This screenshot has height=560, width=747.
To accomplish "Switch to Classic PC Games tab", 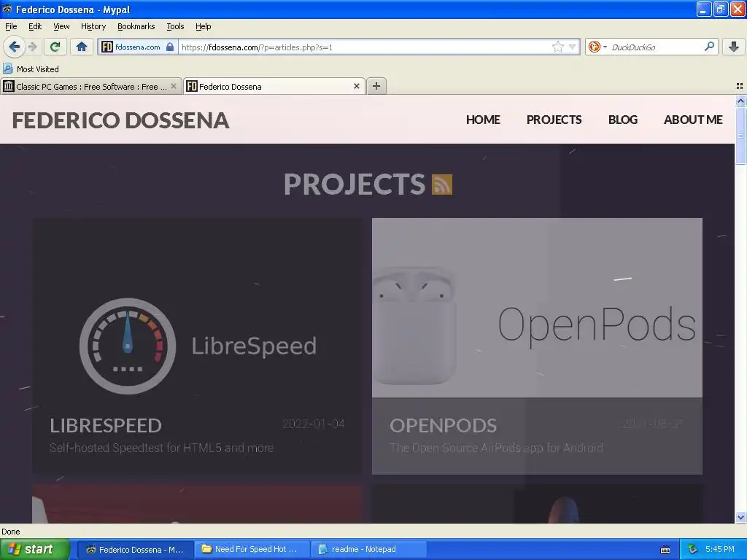I will pyautogui.click(x=91, y=86).
